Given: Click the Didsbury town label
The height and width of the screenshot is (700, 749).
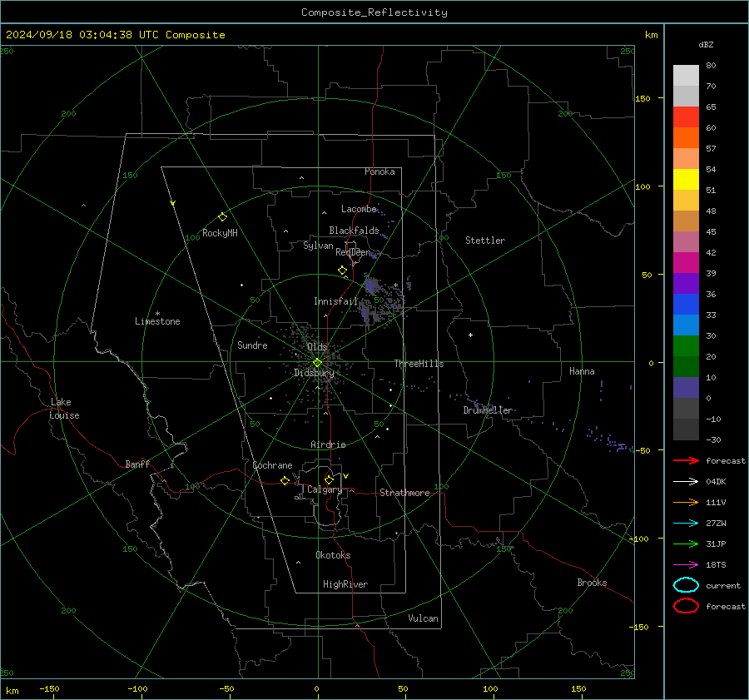Looking at the screenshot, I should (x=314, y=373).
